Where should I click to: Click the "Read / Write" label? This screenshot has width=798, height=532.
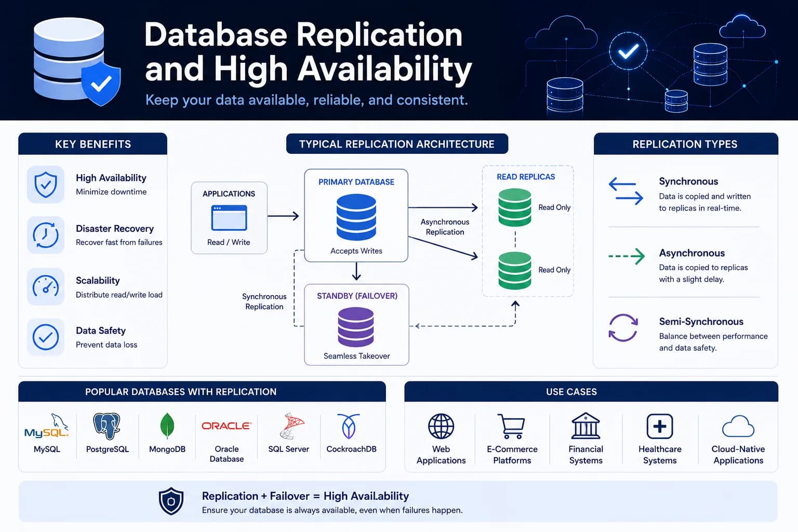point(229,242)
